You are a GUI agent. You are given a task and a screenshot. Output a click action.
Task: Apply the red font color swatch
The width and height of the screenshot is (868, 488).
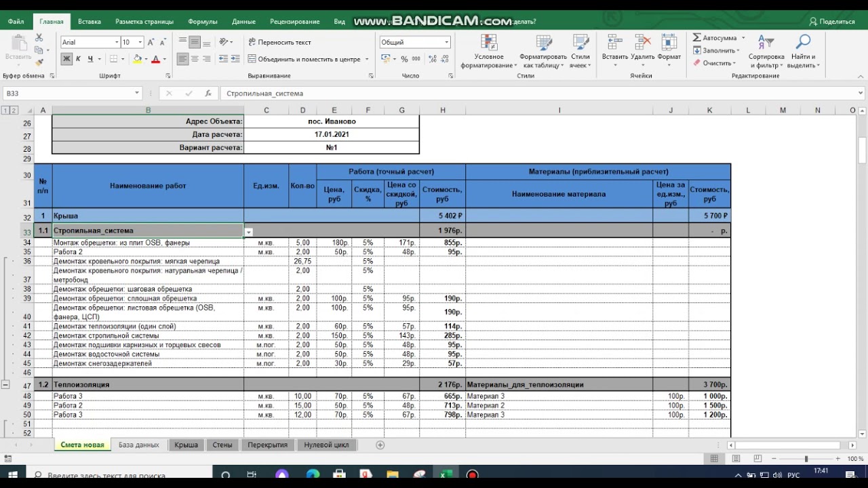155,59
